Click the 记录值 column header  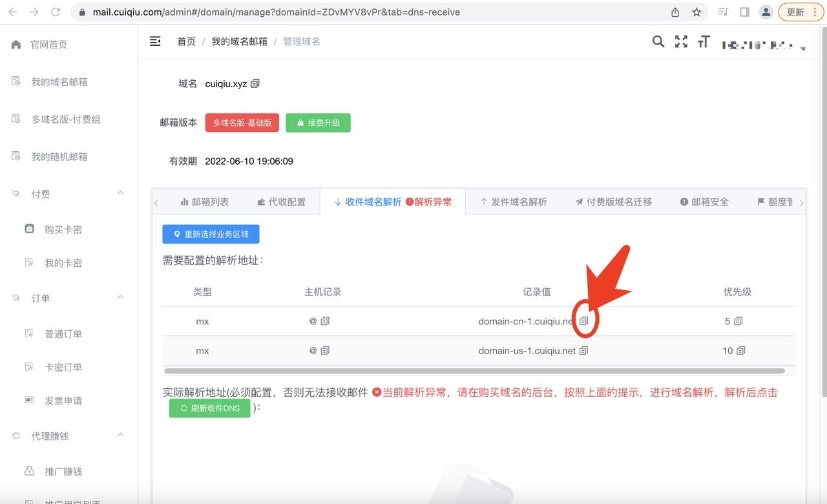pyautogui.click(x=537, y=292)
